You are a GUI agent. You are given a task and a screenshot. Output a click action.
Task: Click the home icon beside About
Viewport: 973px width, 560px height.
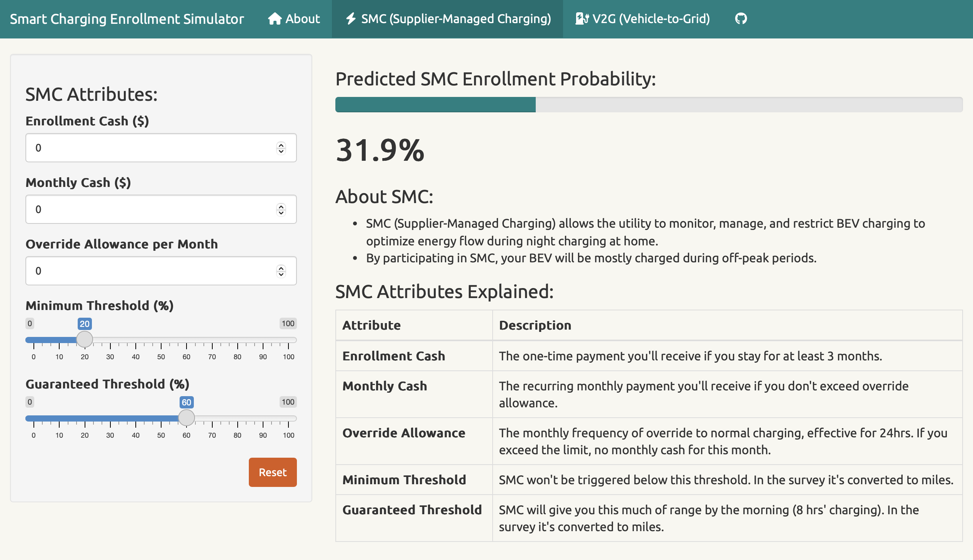(x=275, y=18)
